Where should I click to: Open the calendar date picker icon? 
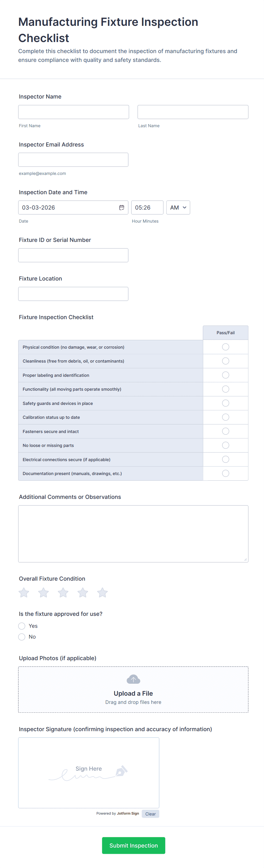[x=121, y=208]
